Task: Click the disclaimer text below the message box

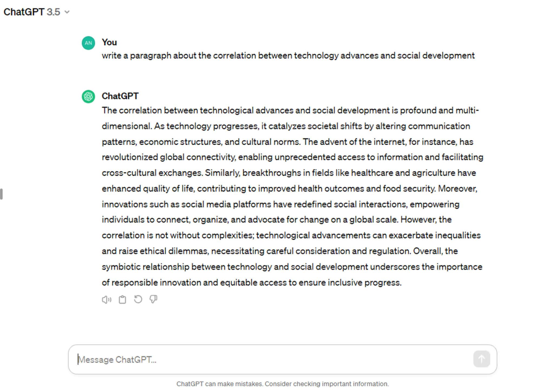Action: pyautogui.click(x=282, y=384)
